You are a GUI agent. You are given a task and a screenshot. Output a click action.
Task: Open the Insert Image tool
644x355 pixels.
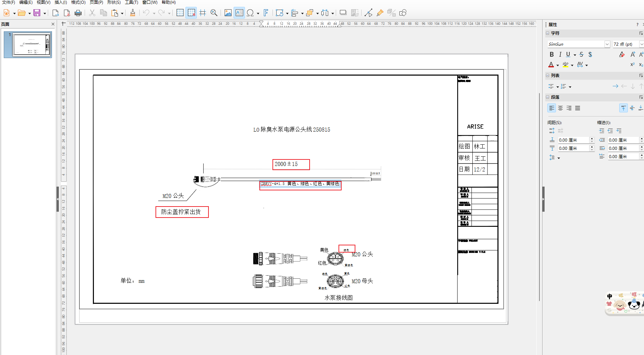click(228, 13)
